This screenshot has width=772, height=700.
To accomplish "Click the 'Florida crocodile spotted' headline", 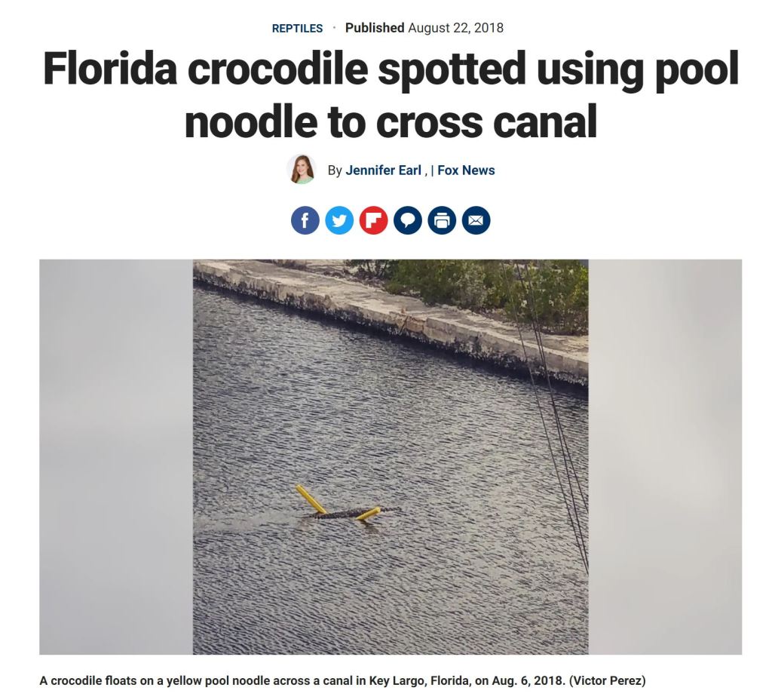I will click(391, 94).
